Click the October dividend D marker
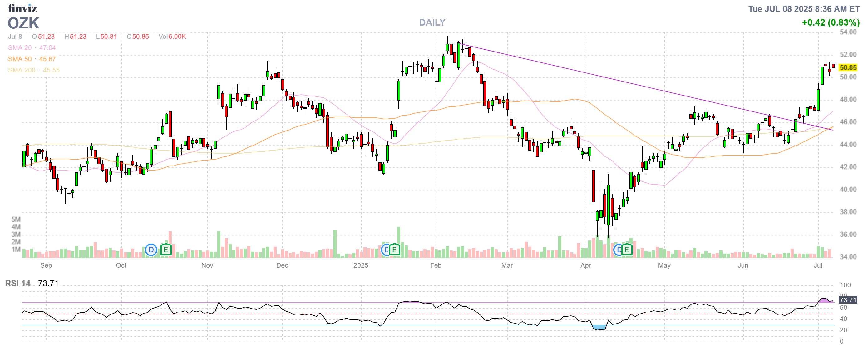Image resolution: width=868 pixels, height=351 pixels. coord(151,250)
